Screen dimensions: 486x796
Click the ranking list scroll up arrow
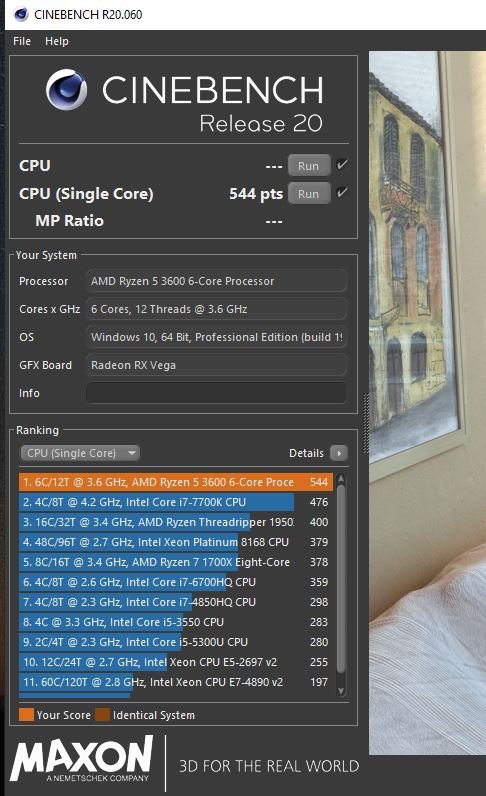coord(341,478)
